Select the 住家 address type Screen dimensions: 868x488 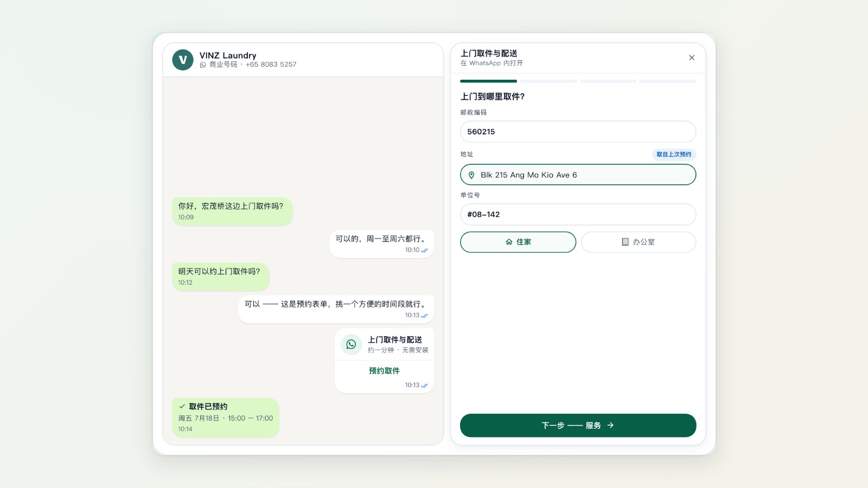point(518,242)
